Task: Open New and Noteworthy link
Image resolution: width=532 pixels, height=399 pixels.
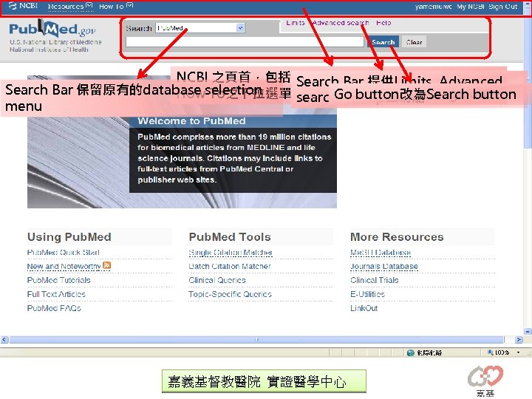Action: pos(64,266)
